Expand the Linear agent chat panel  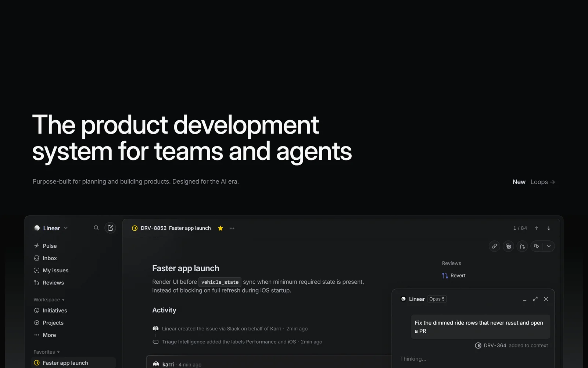pyautogui.click(x=535, y=299)
